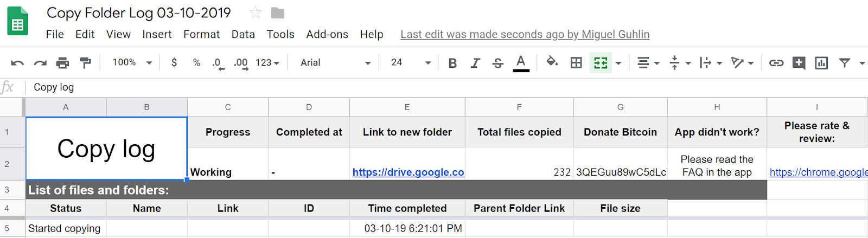Click the insert comment icon
Viewport: 868px width, 238px height.
pos(799,63)
